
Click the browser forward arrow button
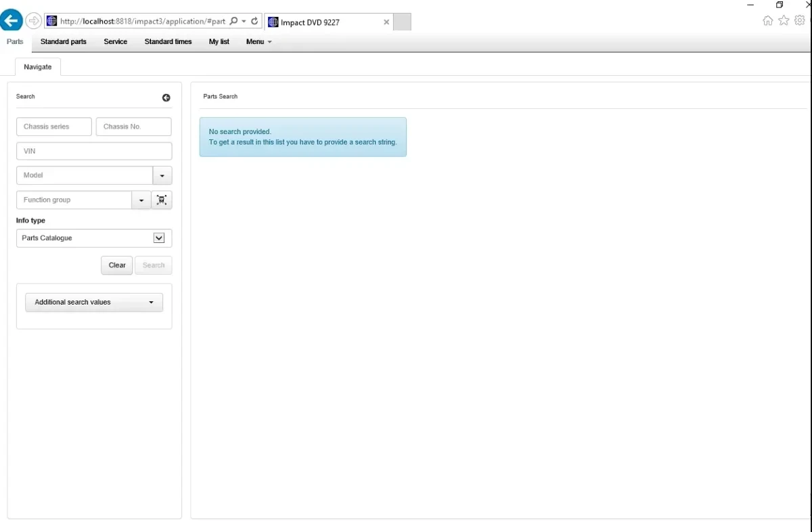click(33, 21)
